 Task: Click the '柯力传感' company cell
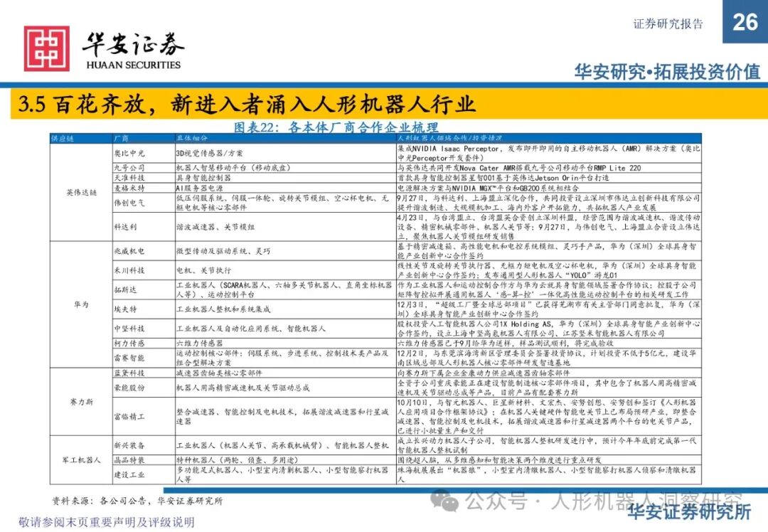(x=144, y=344)
